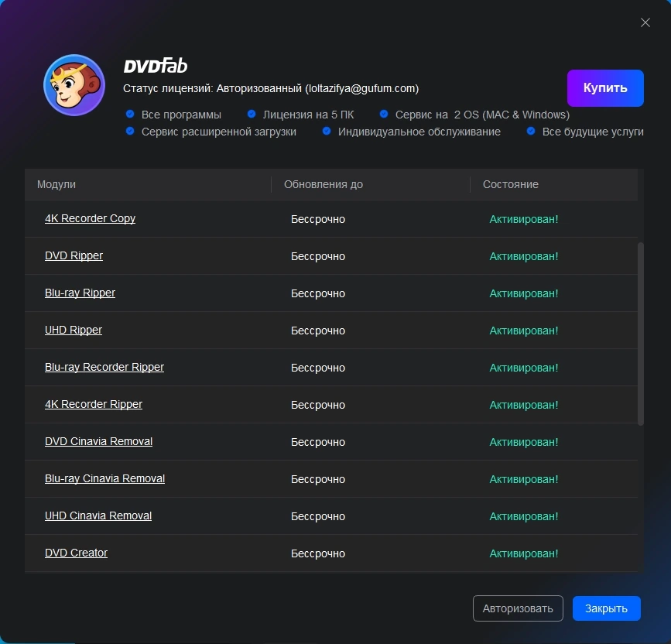Click Бессрочно in the DVD Ripper row
This screenshot has width=671, height=644.
(318, 256)
